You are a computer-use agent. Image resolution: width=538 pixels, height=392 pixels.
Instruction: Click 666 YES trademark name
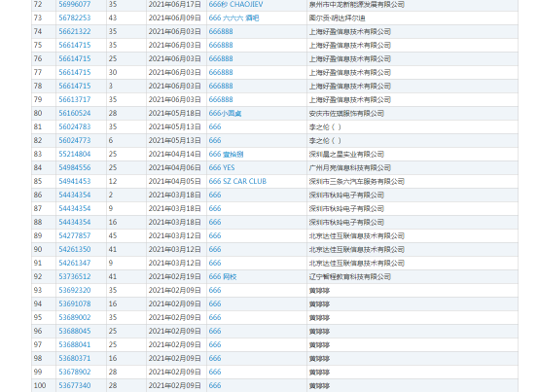point(222,167)
